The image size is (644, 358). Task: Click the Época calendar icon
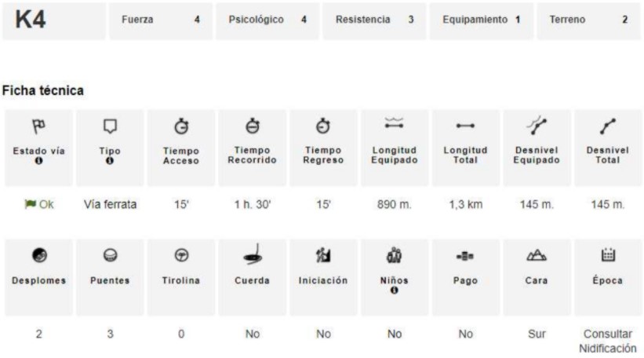(x=606, y=254)
